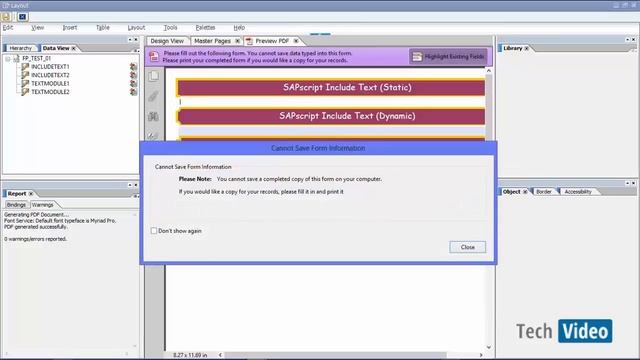Collapse the FP_TEST_01 tree node
640x360 pixels.
[x=8, y=58]
